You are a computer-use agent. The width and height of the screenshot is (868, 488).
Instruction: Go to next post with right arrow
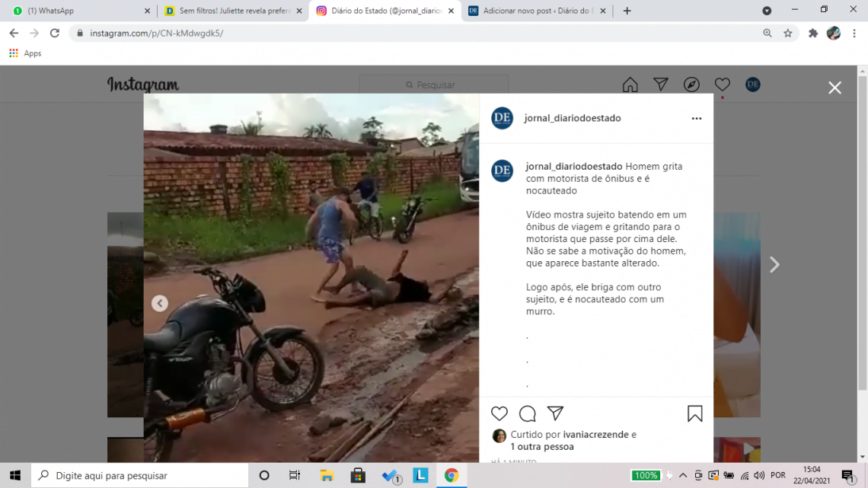click(x=774, y=264)
